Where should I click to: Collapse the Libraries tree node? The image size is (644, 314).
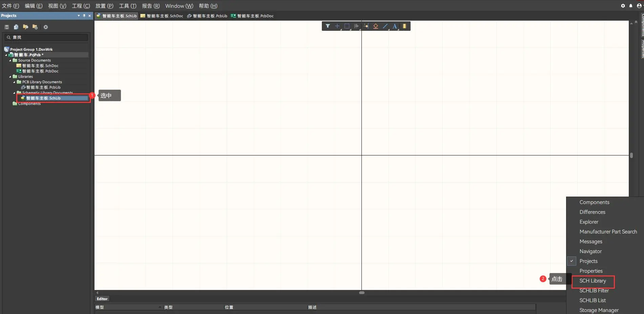(10, 76)
